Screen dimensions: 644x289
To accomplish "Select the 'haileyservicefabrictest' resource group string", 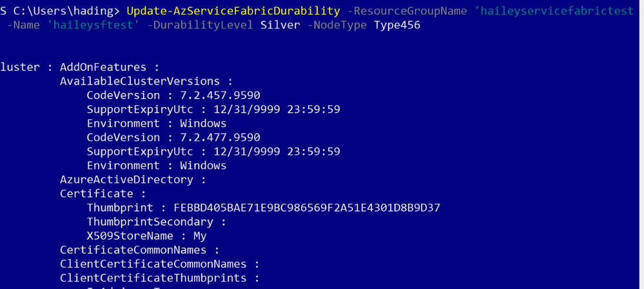I will pyautogui.click(x=554, y=11).
